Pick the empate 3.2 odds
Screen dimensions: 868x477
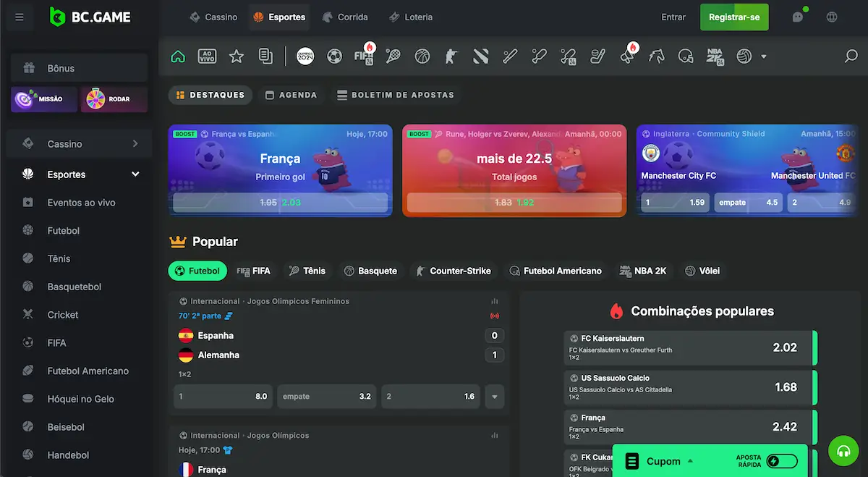[327, 397]
